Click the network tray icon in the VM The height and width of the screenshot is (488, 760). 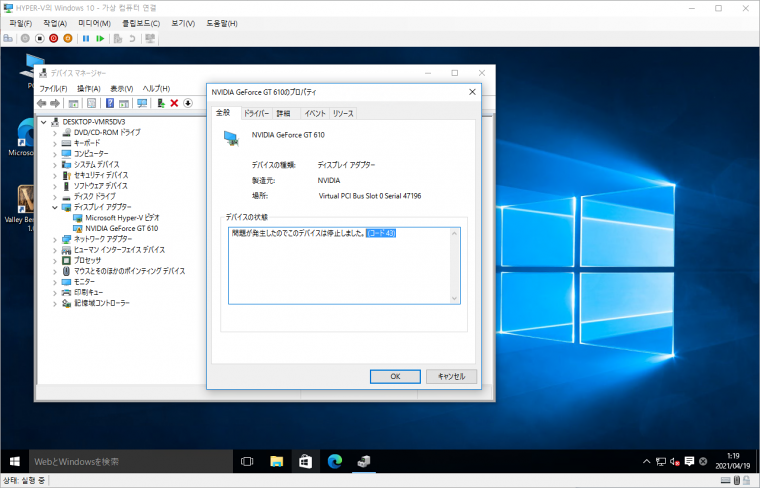pos(661,461)
